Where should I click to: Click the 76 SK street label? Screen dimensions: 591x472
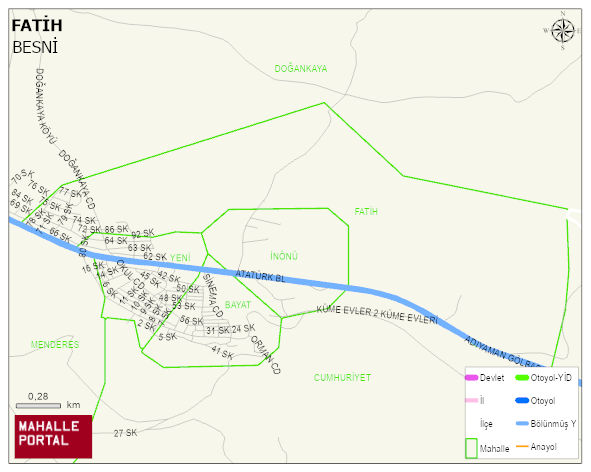click(38, 188)
